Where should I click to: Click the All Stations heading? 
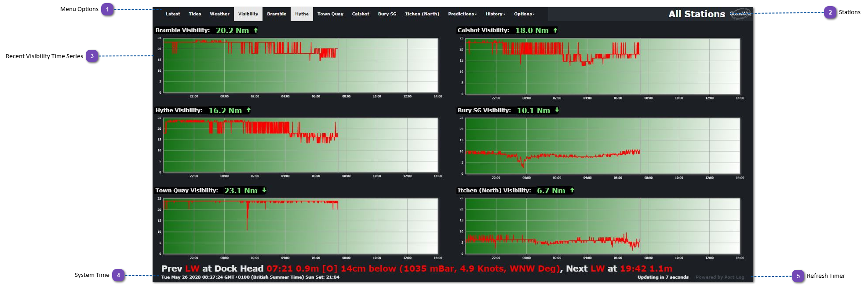(x=697, y=14)
